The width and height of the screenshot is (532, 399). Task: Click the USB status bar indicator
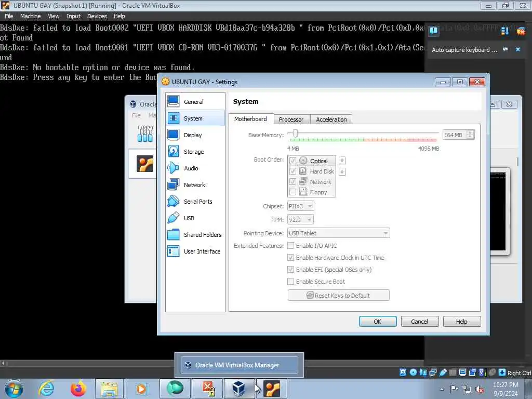tap(443, 372)
